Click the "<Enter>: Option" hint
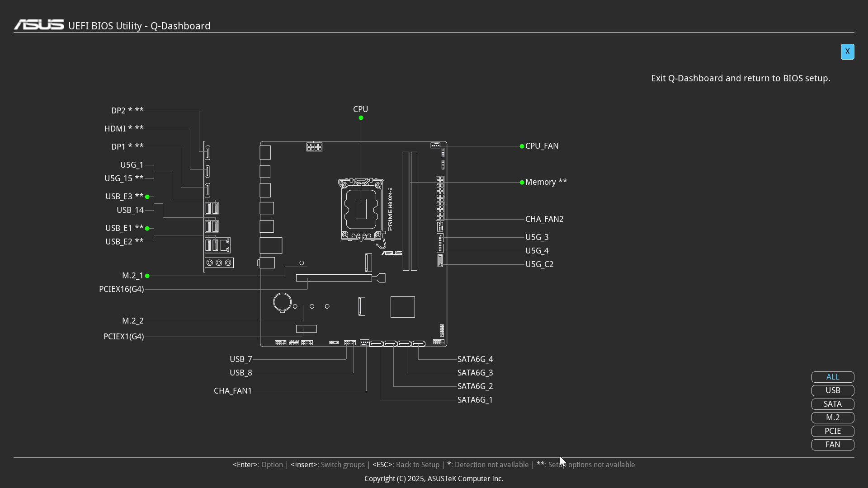The height and width of the screenshot is (488, 868). pos(258,465)
